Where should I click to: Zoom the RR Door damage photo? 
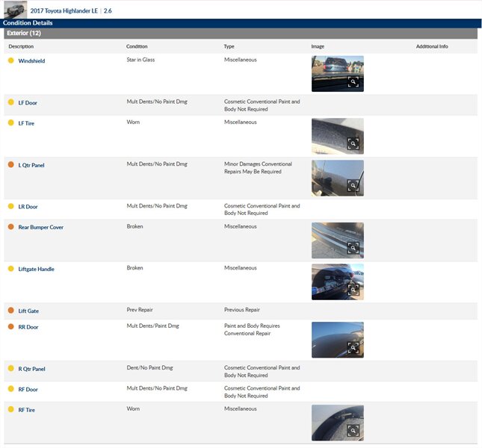pos(353,347)
